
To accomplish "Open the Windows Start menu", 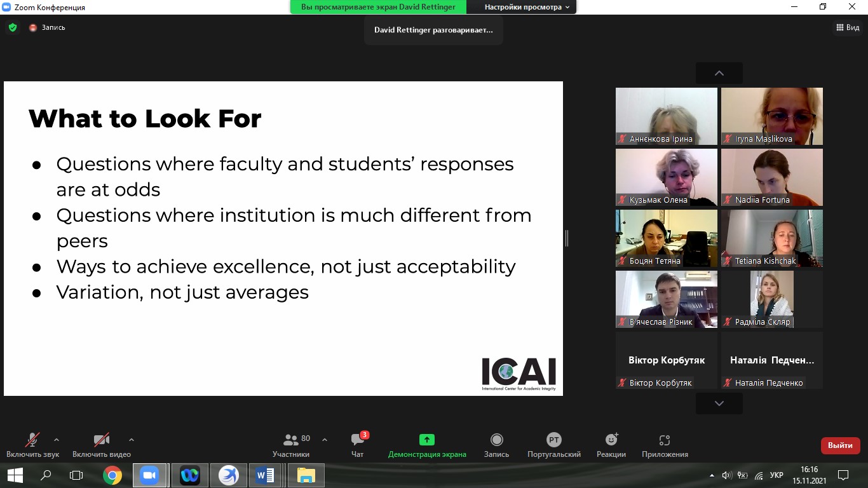I will pyautogui.click(x=15, y=475).
